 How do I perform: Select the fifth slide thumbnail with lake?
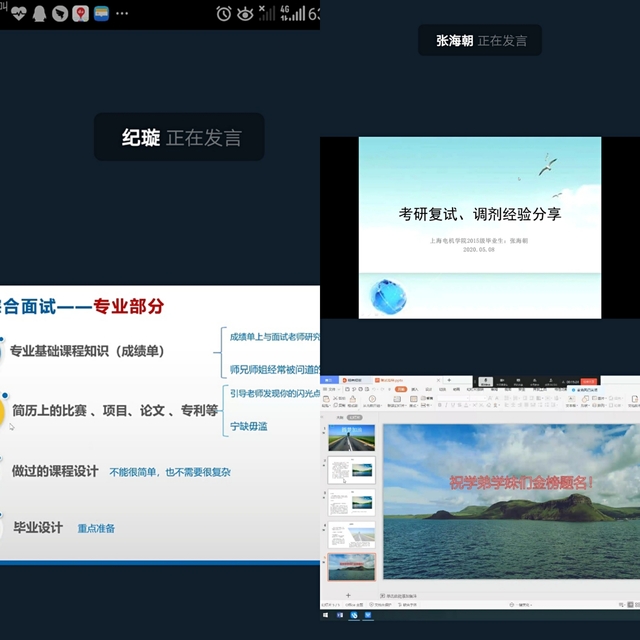coord(352,567)
